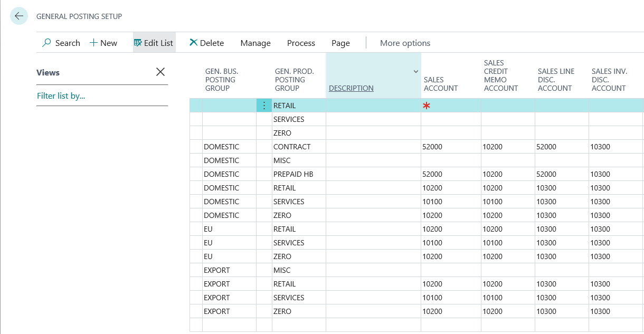This screenshot has width=644, height=334.
Task: Show More options in the toolbar
Action: click(x=405, y=43)
